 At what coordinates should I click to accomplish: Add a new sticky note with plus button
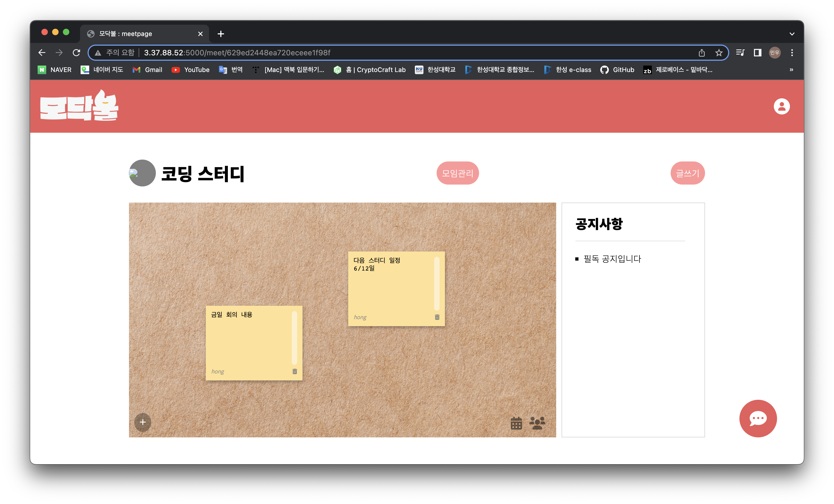pyautogui.click(x=143, y=422)
